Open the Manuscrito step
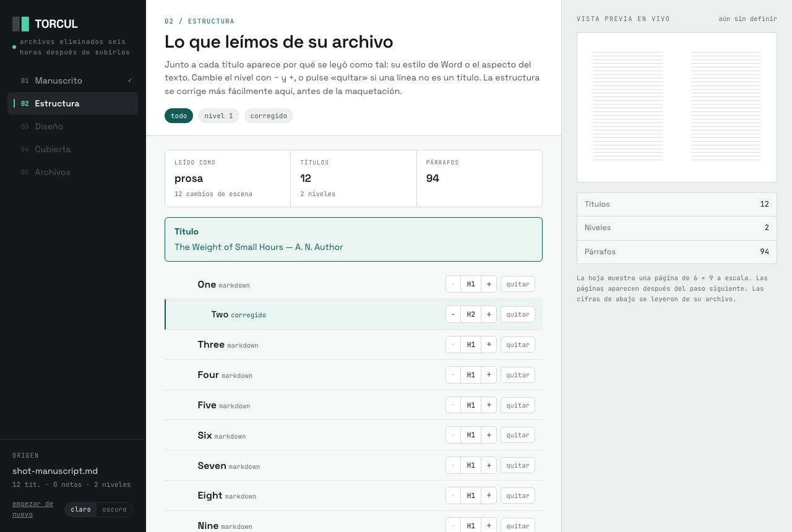 point(72,80)
